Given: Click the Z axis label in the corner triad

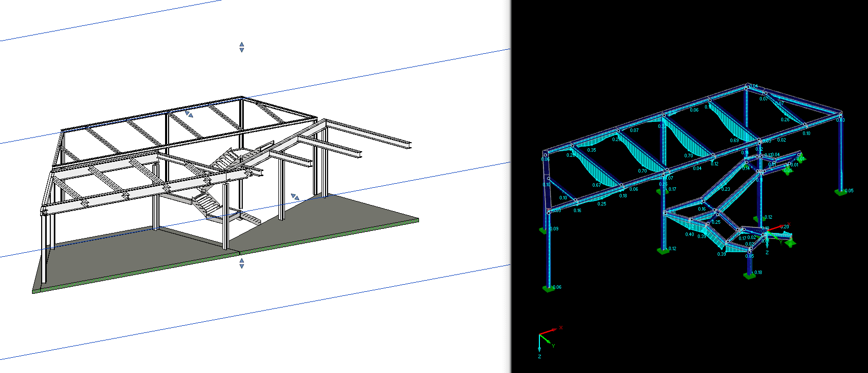Looking at the screenshot, I should 539,357.
